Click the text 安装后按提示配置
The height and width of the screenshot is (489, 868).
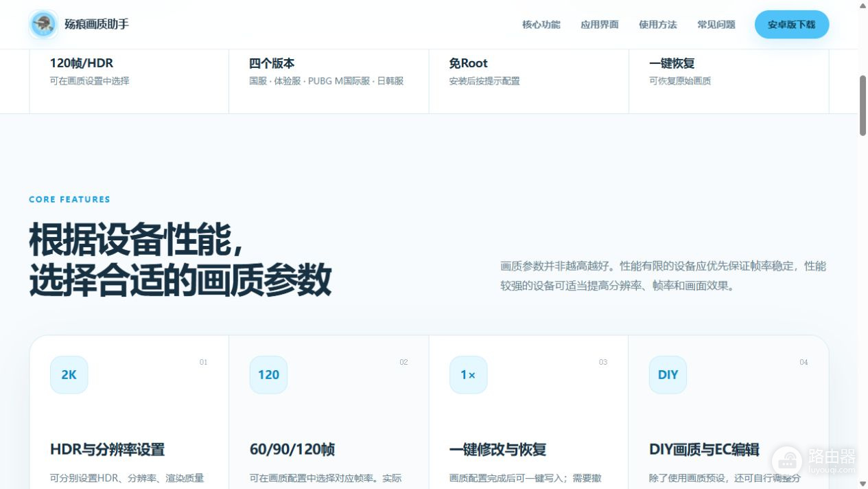pos(484,81)
